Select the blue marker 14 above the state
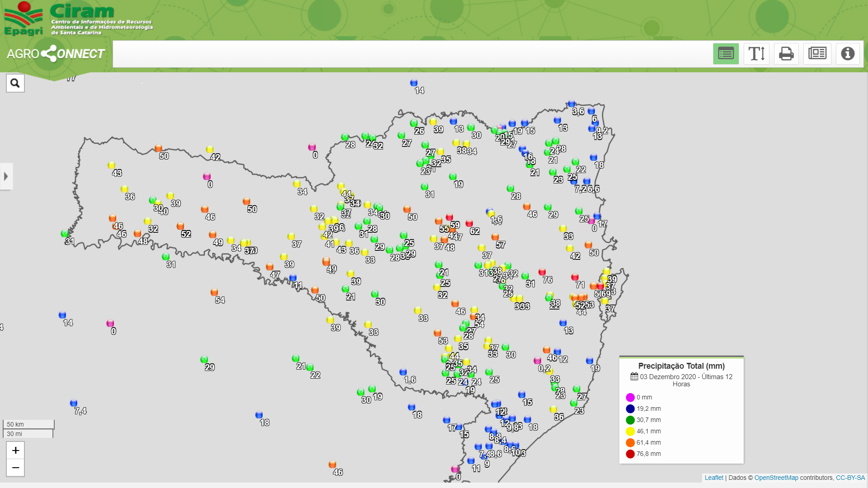 tap(414, 83)
